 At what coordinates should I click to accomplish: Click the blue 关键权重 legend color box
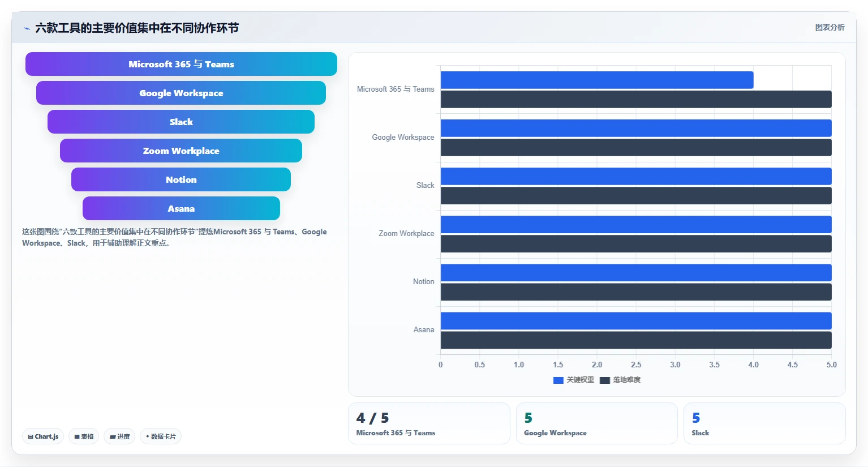558,380
